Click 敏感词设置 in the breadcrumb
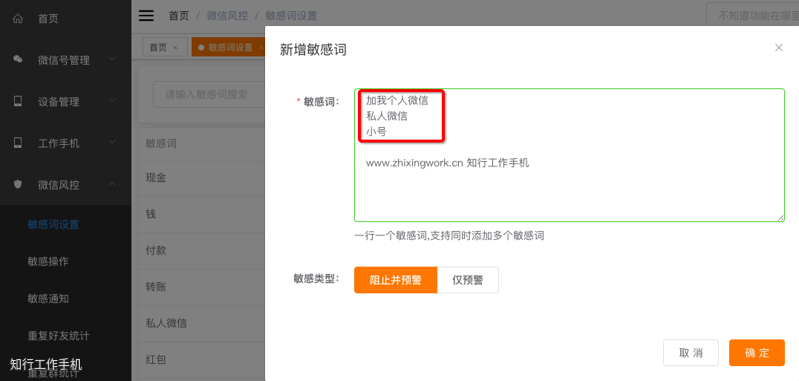This screenshot has width=799, height=381. 291,16
